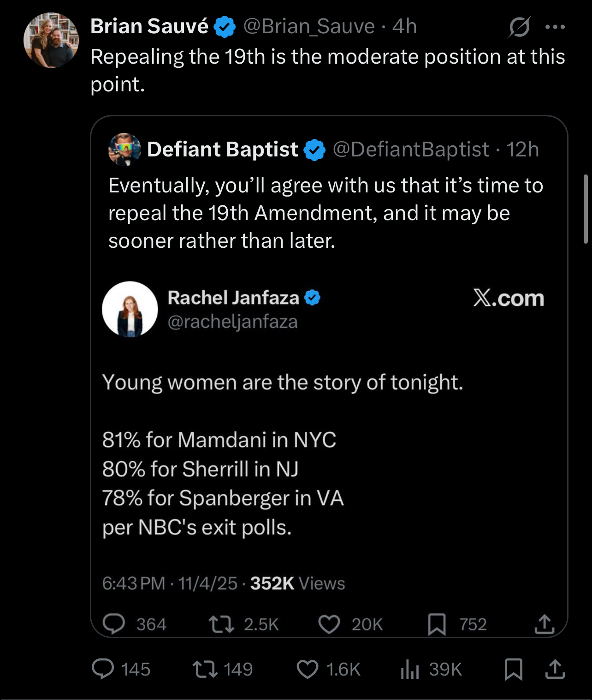Open Rachel Janfaza's profile photo

pyautogui.click(x=130, y=309)
